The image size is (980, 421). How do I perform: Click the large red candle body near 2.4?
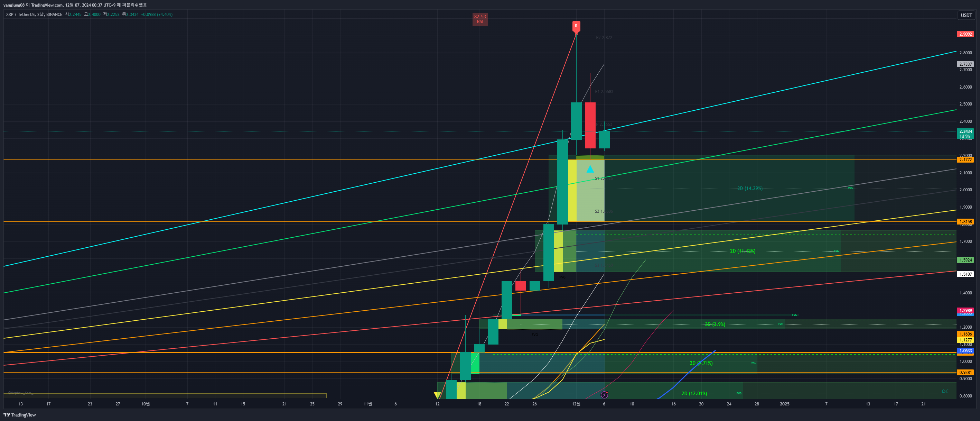click(x=590, y=125)
